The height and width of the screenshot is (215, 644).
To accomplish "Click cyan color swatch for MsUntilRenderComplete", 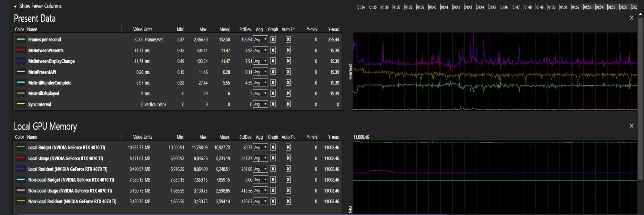I will click(x=21, y=82).
